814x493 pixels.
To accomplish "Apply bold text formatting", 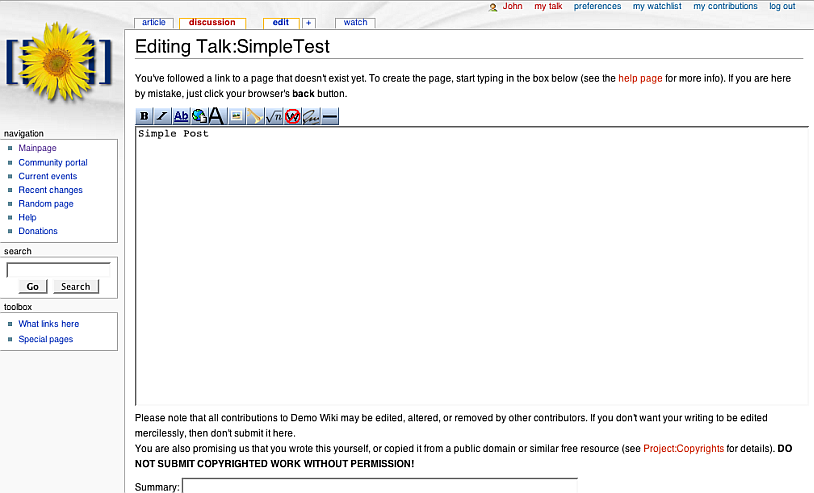I will click(x=144, y=116).
